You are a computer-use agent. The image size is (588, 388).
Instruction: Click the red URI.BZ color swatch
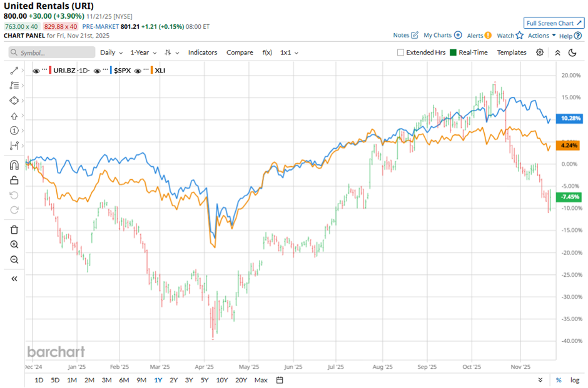click(50, 71)
